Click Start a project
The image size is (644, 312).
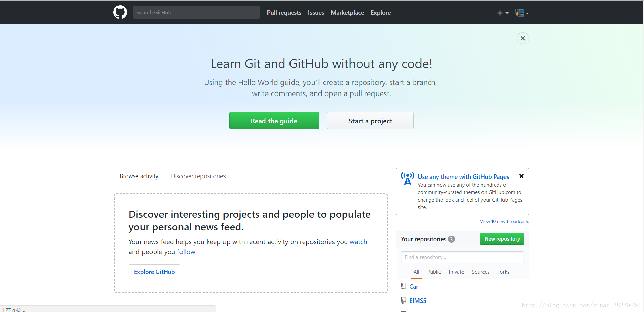click(x=370, y=121)
